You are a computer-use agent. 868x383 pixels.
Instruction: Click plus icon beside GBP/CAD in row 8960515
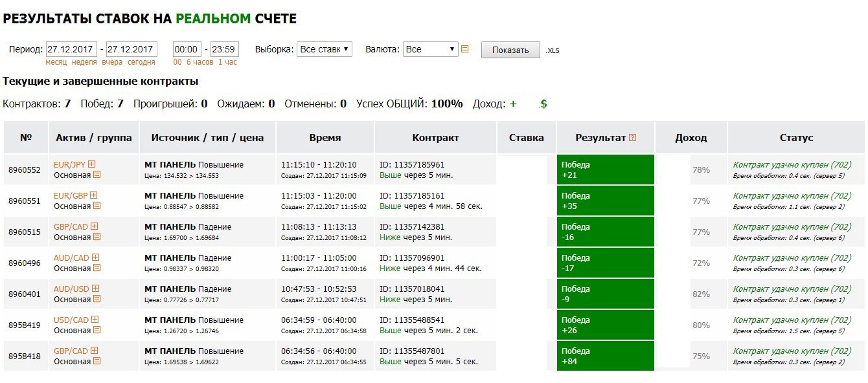[94, 226]
